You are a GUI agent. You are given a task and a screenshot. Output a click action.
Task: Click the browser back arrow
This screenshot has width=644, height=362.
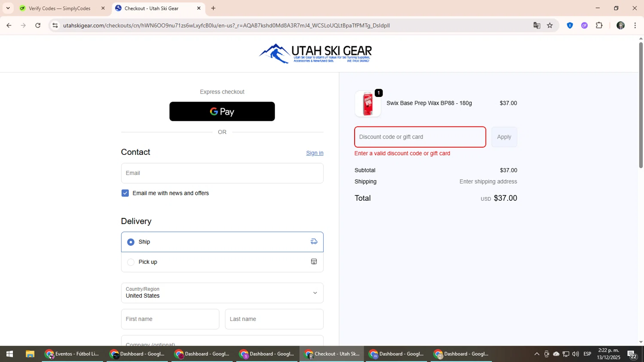point(9,25)
